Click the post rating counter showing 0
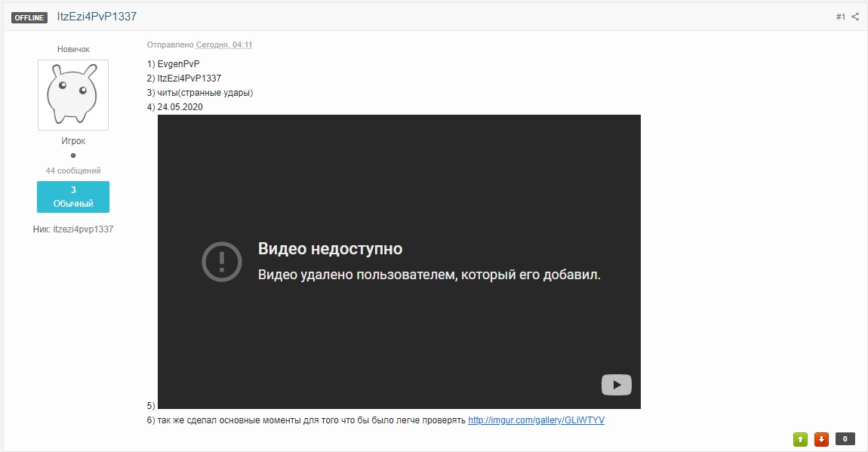Image resolution: width=868 pixels, height=452 pixels. pos(845,439)
